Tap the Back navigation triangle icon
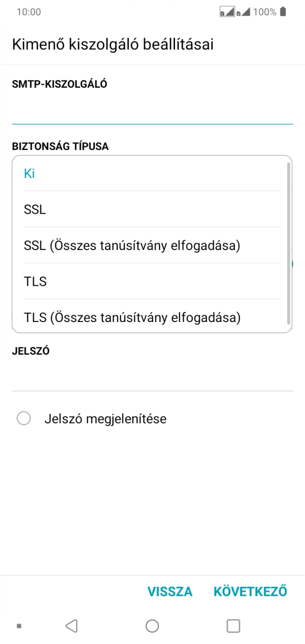This screenshot has width=305, height=644. 71,625
